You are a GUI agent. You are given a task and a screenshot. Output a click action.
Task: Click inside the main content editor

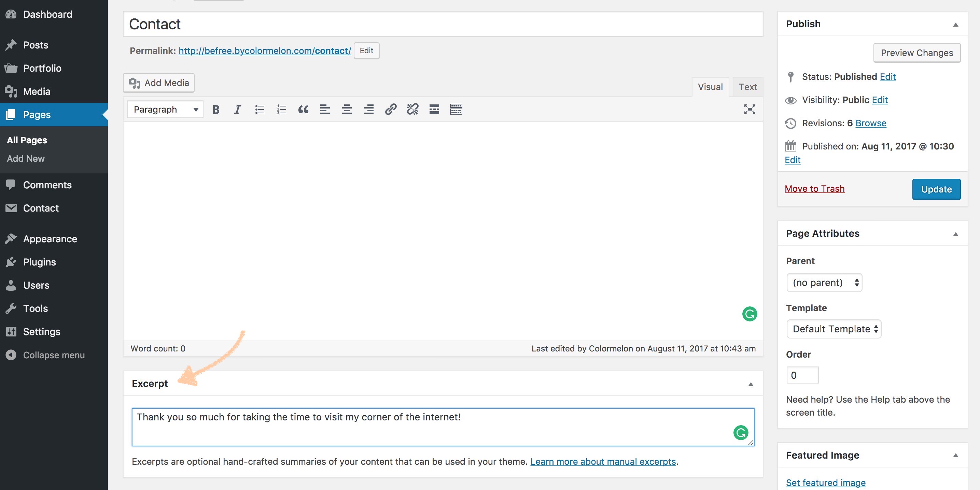pos(443,231)
